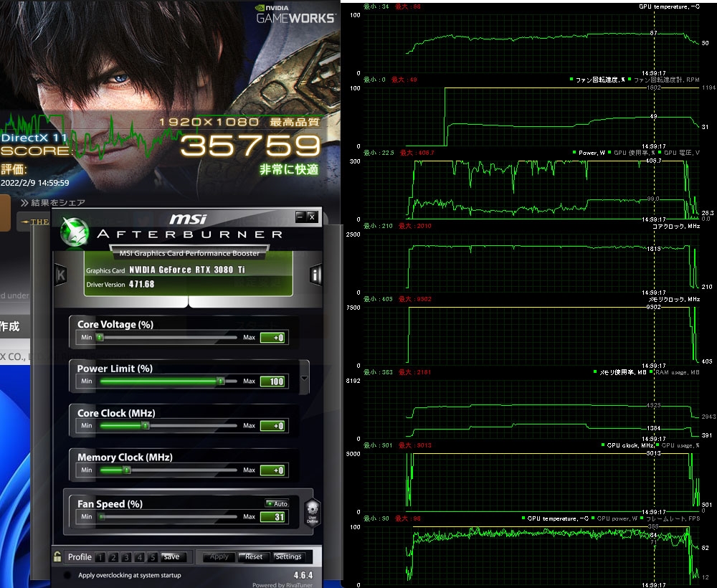
Task: Click the Reset button in Afterburner
Action: click(x=253, y=556)
